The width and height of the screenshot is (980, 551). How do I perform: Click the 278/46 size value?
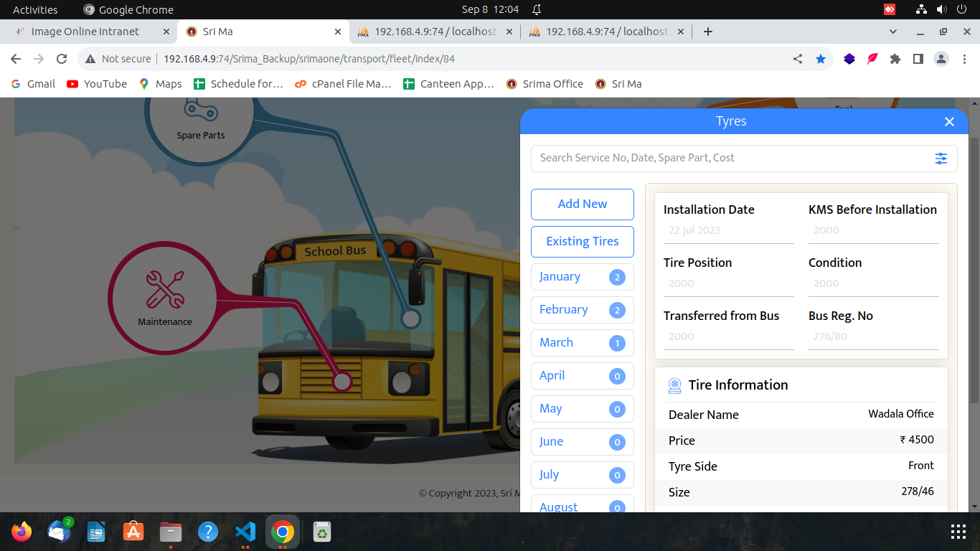tap(918, 491)
